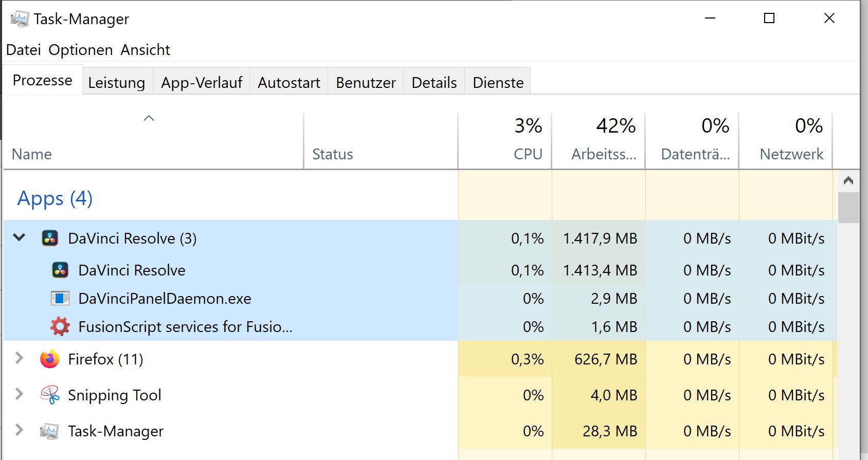This screenshot has height=460, width=868.
Task: Select the Apps (4) group heading
Action: point(55,198)
